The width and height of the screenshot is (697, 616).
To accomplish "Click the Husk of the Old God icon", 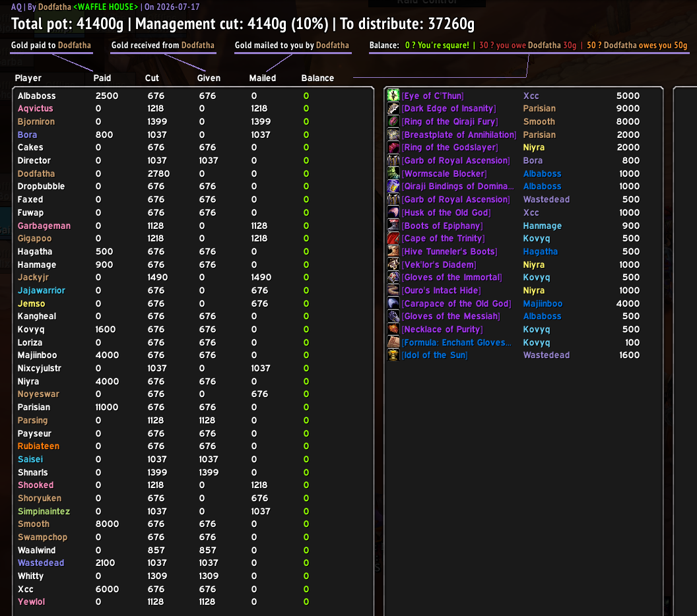I will click(393, 212).
